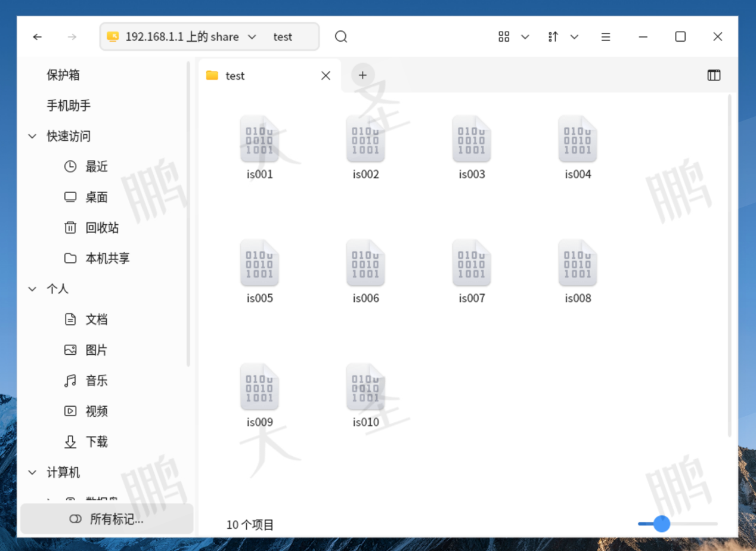The height and width of the screenshot is (551, 756).
Task: Switch to icon grid view mode
Action: (x=504, y=37)
